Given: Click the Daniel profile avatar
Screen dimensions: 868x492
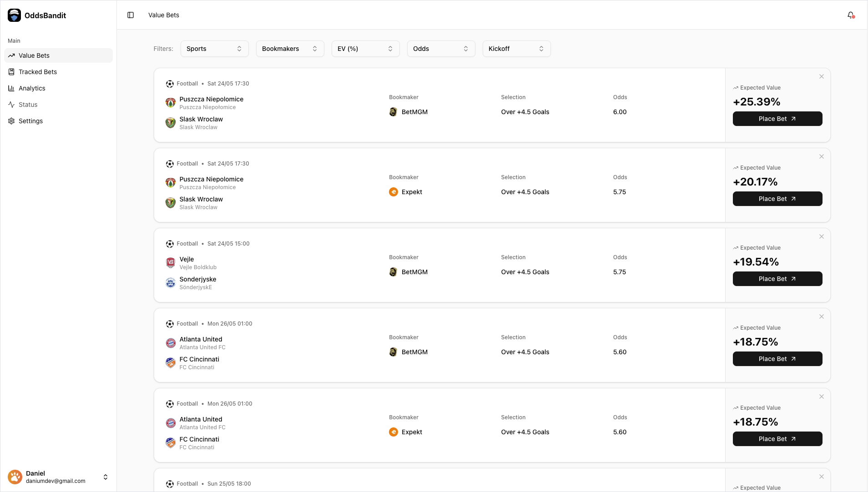Looking at the screenshot, I should click(x=15, y=477).
